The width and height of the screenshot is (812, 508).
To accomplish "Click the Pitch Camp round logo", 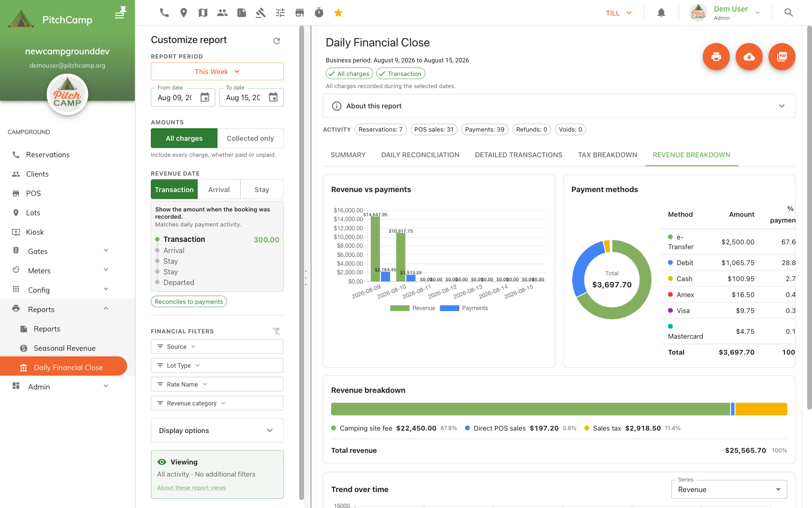I will (x=67, y=94).
